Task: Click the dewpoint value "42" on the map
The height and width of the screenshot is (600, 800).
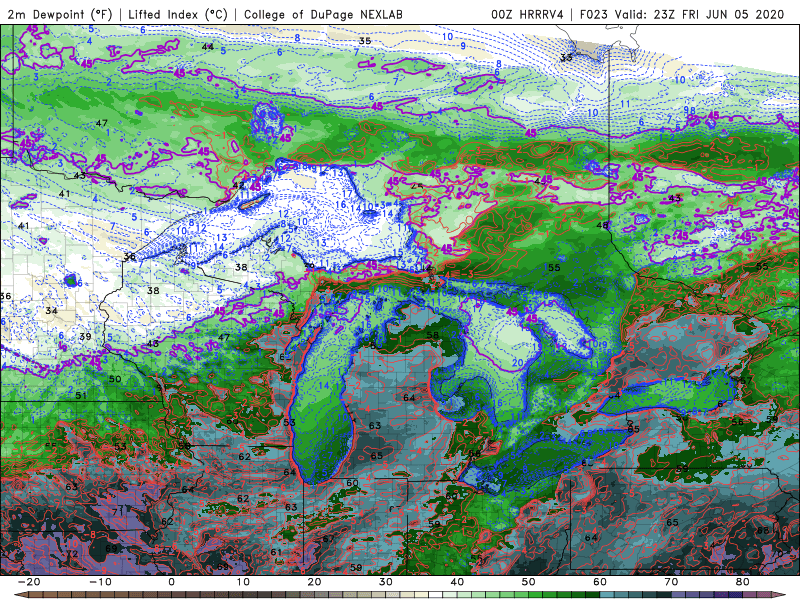Action: coord(239,185)
